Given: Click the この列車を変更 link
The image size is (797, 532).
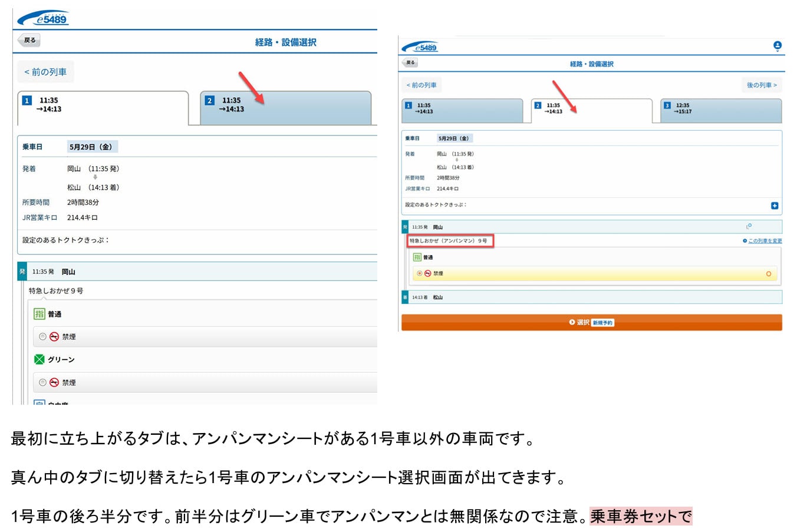Looking at the screenshot, I should pyautogui.click(x=765, y=241).
